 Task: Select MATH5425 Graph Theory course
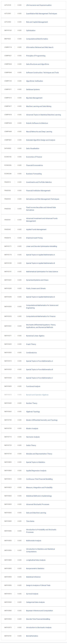point(33,344)
